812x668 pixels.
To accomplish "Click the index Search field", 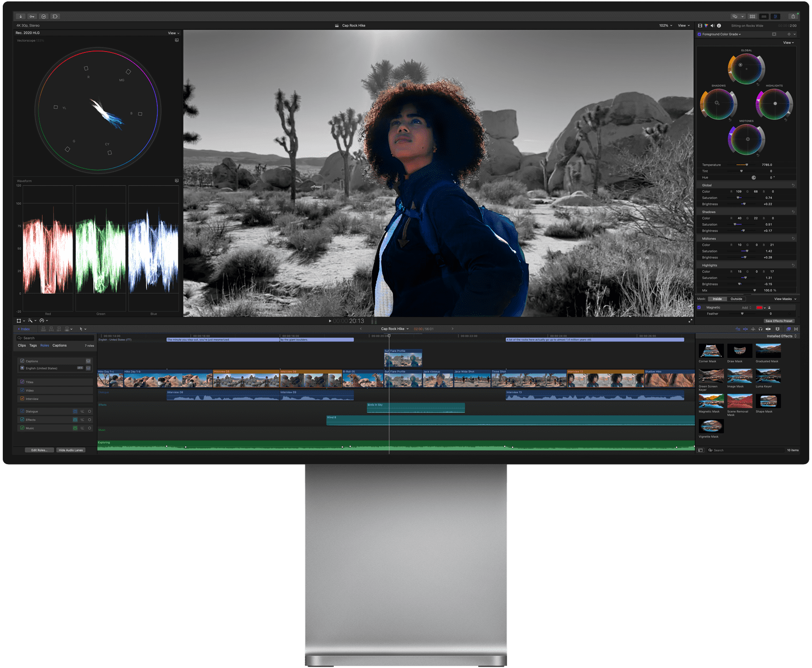I will [55, 338].
